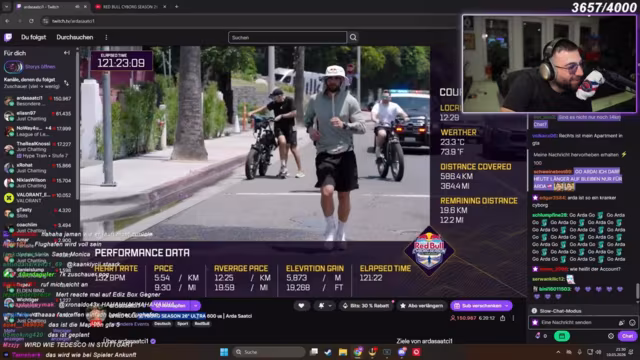Open Windows Start menu
Viewport: 640px width, 360px height.
tap(224, 352)
